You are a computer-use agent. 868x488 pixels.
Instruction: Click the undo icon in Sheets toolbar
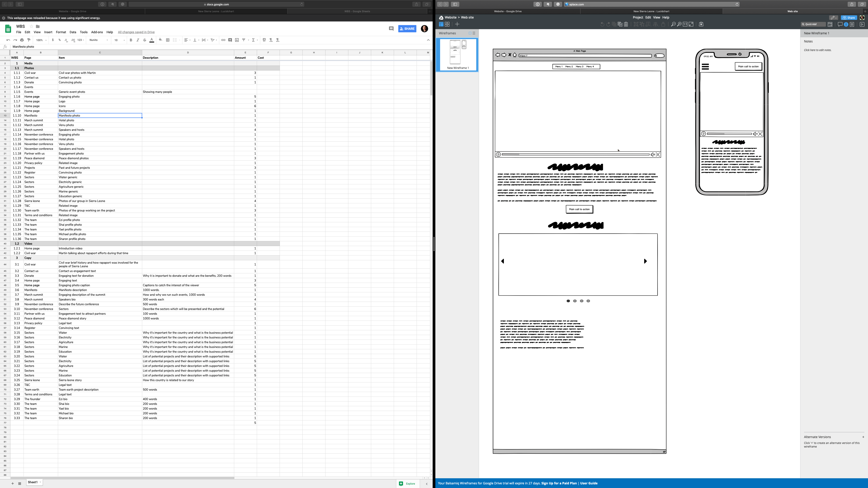[x=8, y=40]
